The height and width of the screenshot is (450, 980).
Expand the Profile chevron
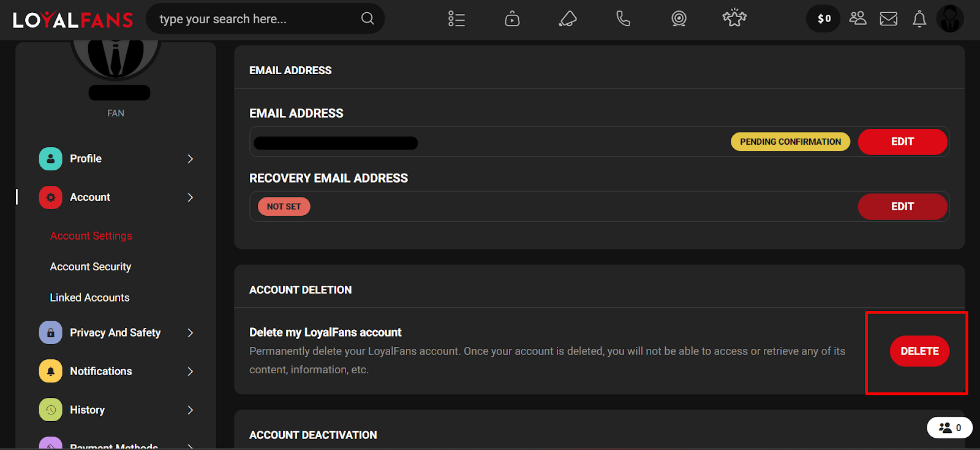point(190,159)
